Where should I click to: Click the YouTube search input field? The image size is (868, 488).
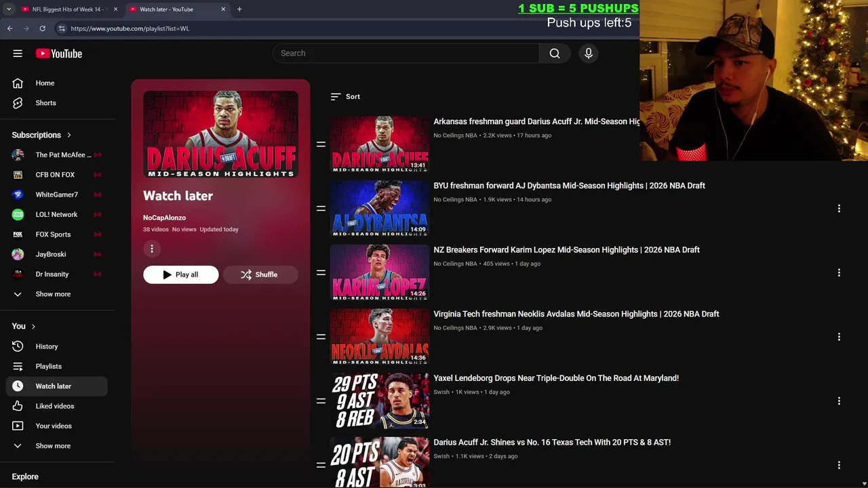(x=406, y=54)
